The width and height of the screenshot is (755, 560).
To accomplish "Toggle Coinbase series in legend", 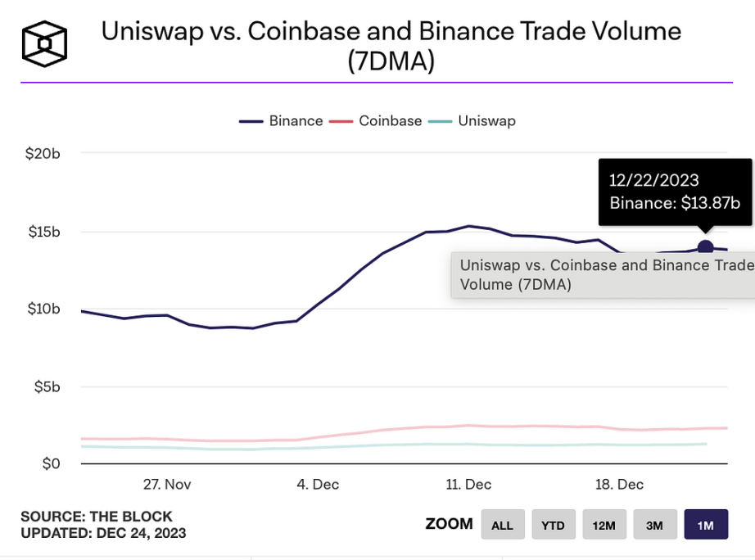I will point(376,121).
